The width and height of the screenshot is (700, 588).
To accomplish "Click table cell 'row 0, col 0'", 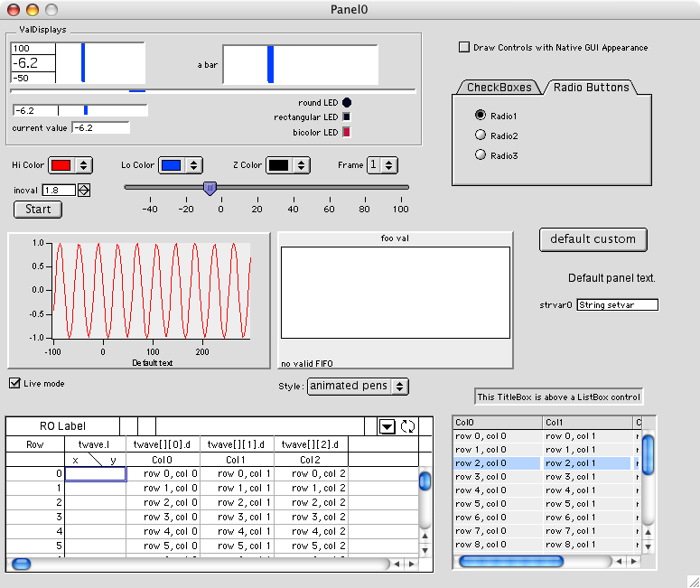I will tap(163, 473).
